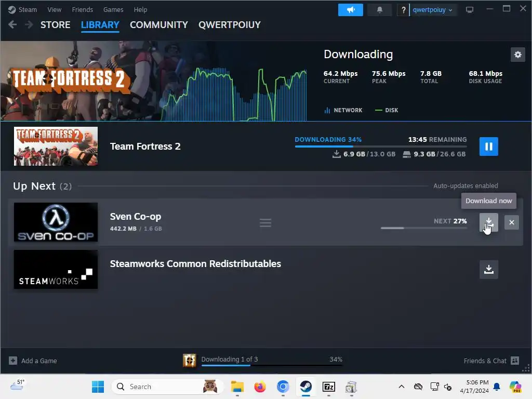This screenshot has width=532, height=399.
Task: Click the Steamworks Common Redistributables title
Action: (x=195, y=263)
